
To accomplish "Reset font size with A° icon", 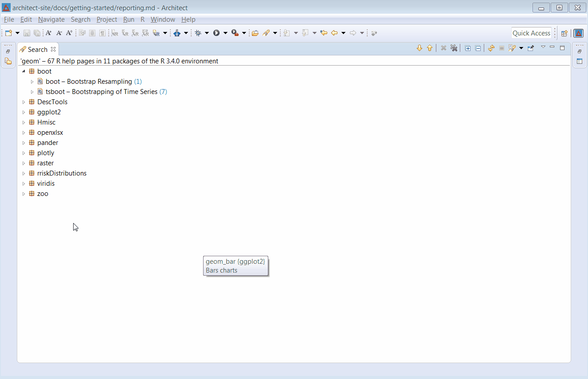I will click(69, 33).
